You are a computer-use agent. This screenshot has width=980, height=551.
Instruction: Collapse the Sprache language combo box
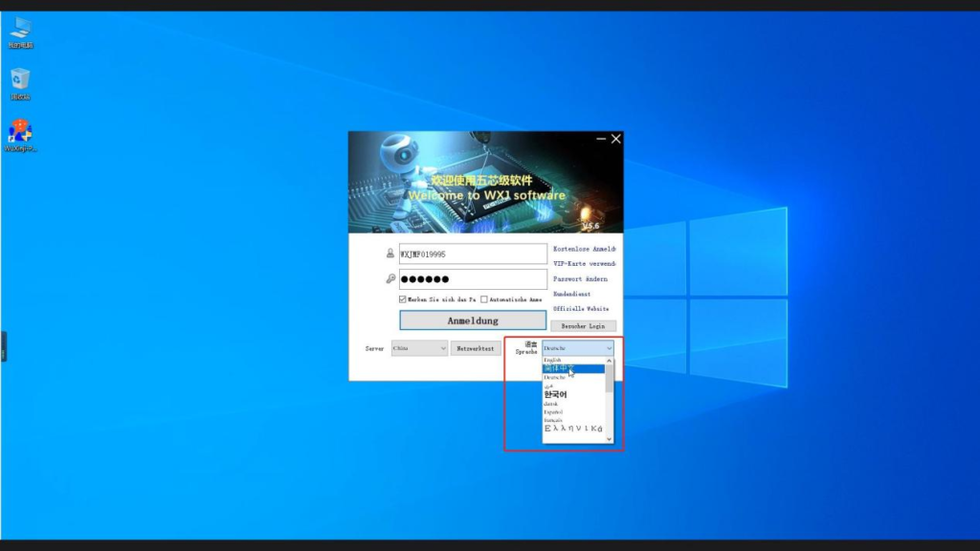point(577,348)
